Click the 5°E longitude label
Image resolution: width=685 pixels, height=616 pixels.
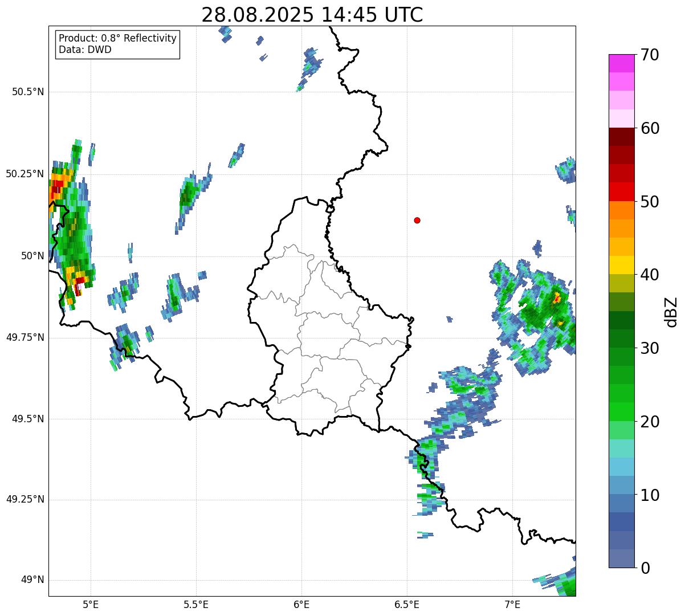click(x=91, y=604)
